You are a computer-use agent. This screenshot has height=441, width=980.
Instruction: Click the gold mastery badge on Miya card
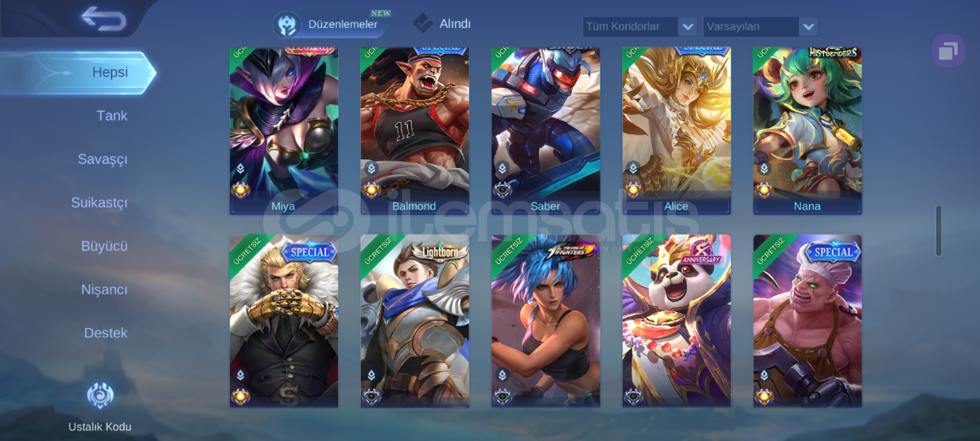[241, 190]
